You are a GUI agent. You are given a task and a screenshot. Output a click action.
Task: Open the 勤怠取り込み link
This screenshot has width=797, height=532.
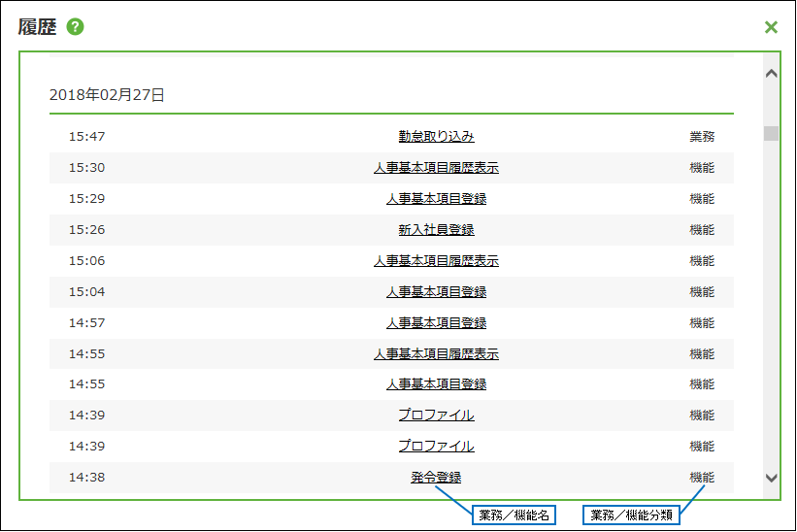coord(436,137)
